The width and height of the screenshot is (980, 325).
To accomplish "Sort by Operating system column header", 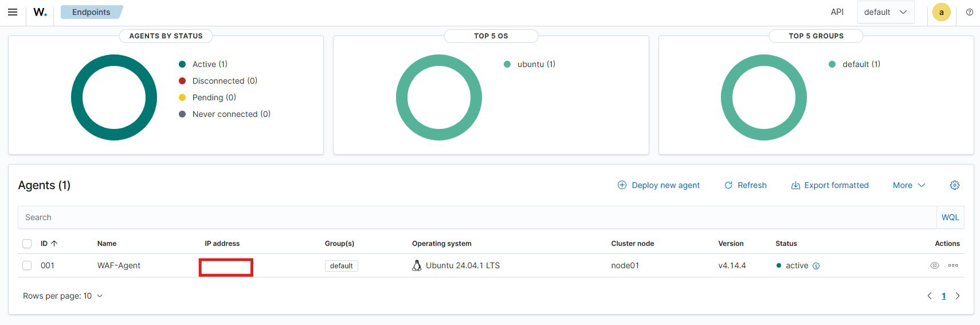I will (442, 244).
